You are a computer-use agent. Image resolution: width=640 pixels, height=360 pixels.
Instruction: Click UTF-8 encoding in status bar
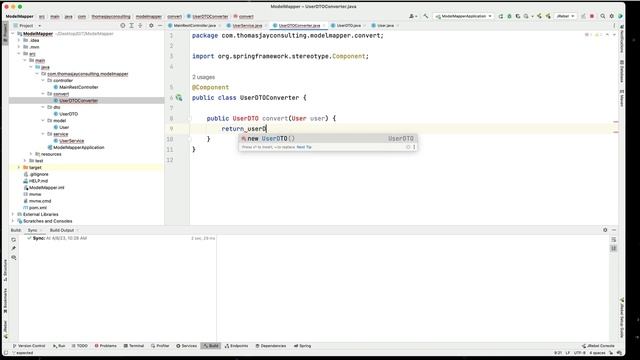click(x=580, y=353)
